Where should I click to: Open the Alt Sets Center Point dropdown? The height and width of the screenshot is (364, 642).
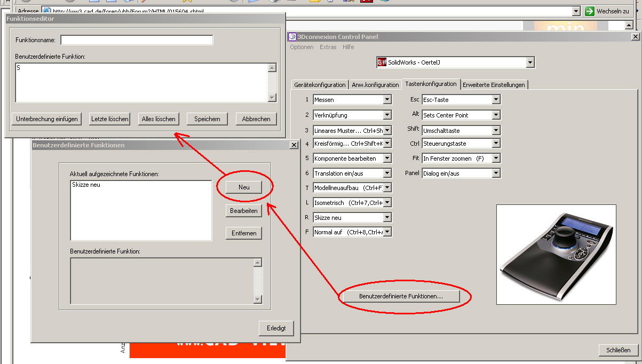pos(496,115)
